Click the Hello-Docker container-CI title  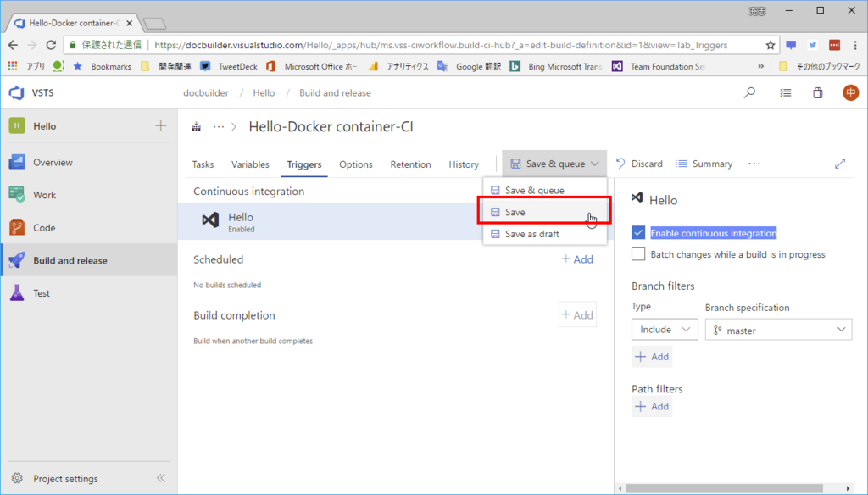331,127
